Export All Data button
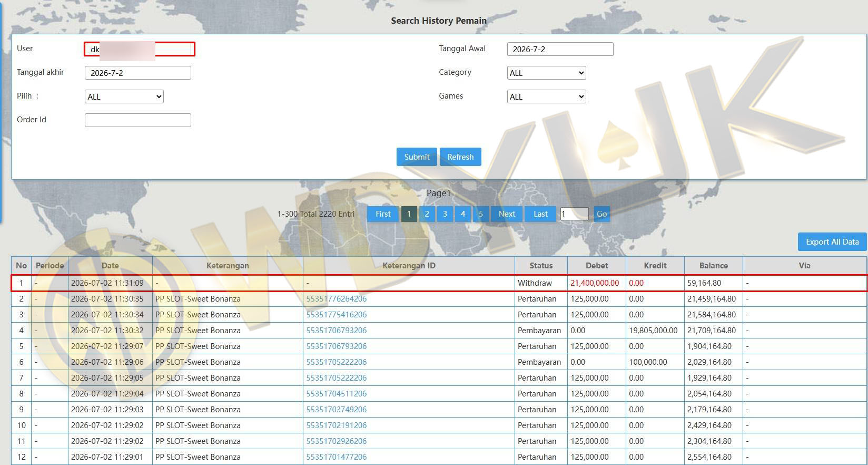This screenshot has width=868, height=465. [832, 242]
